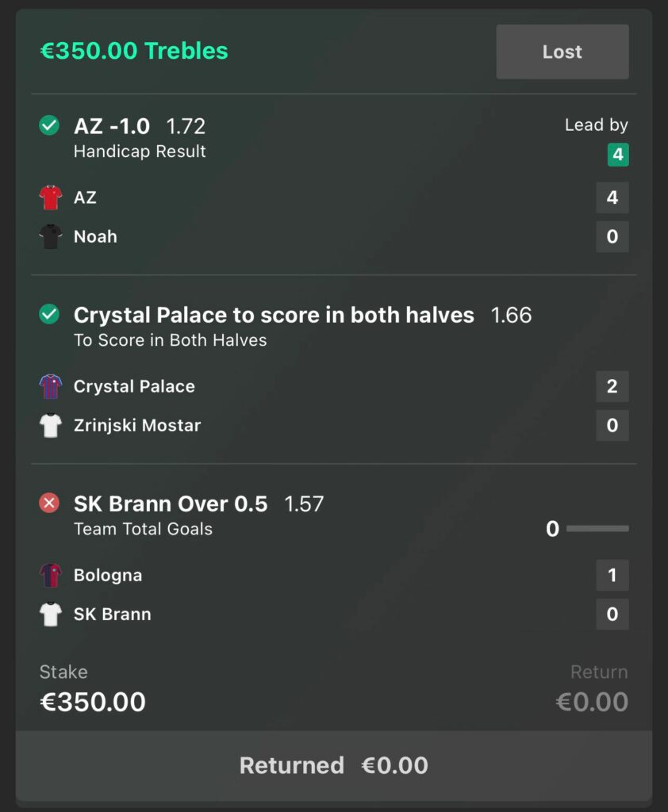The image size is (668, 812).
Task: Click the SK Brann goals progress bar
Action: pos(599,528)
